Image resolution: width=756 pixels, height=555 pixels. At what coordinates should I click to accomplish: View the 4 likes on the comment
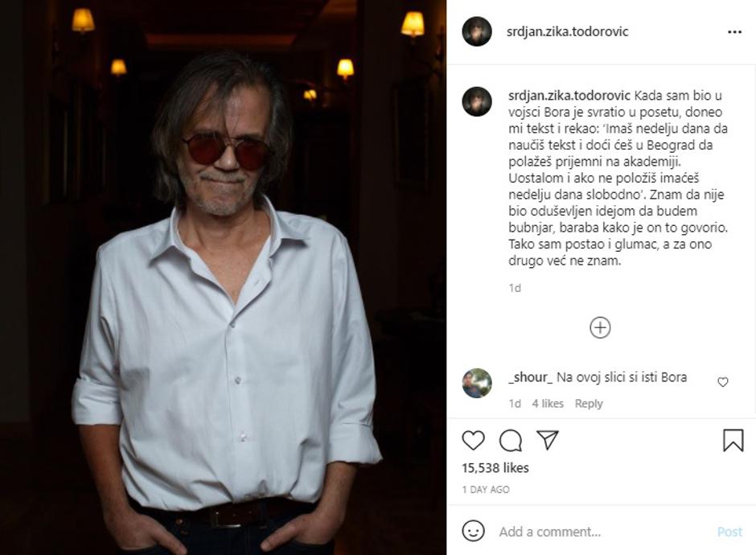548,404
